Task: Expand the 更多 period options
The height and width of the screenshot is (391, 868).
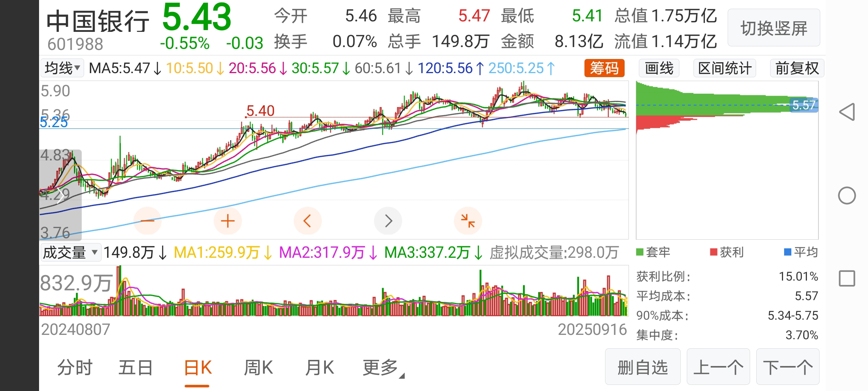Action: click(x=383, y=368)
